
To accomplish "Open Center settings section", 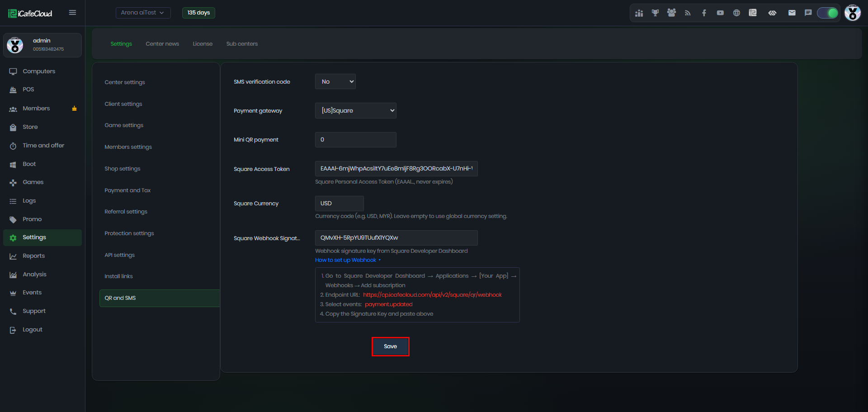I will (x=125, y=82).
